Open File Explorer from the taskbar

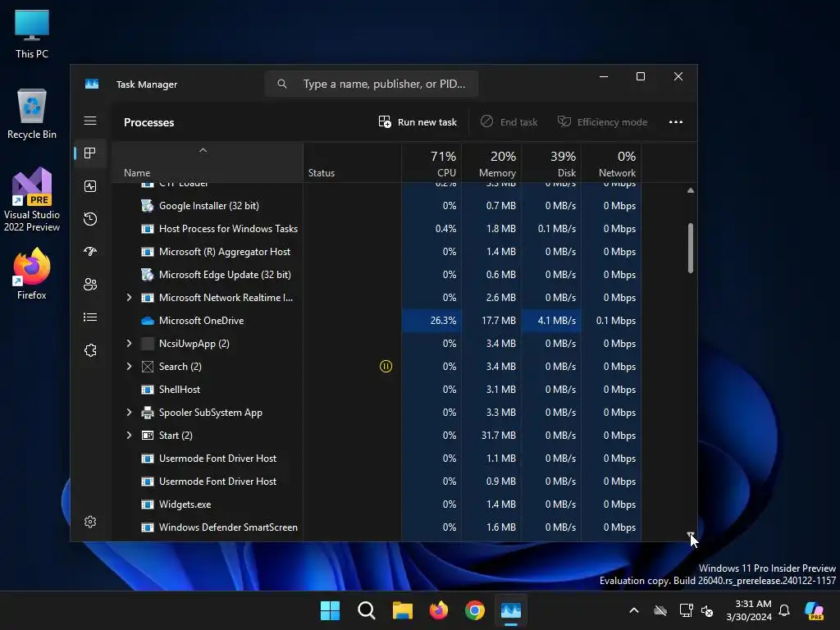click(x=402, y=610)
